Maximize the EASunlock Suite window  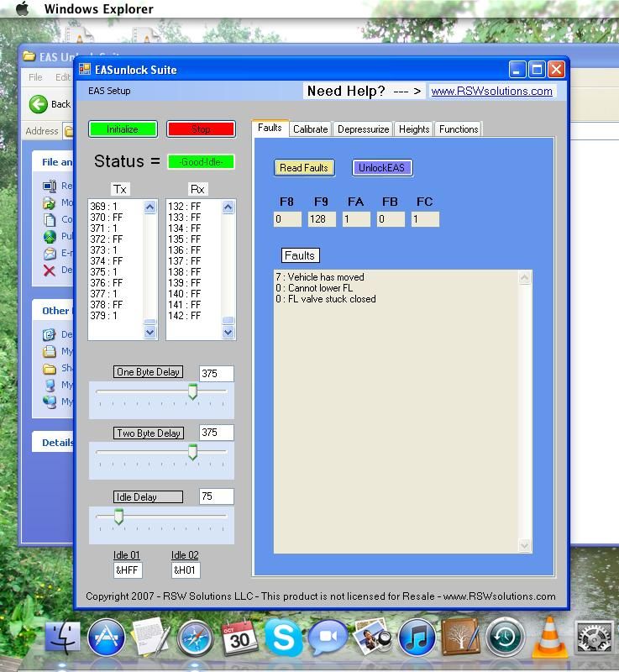(x=537, y=69)
